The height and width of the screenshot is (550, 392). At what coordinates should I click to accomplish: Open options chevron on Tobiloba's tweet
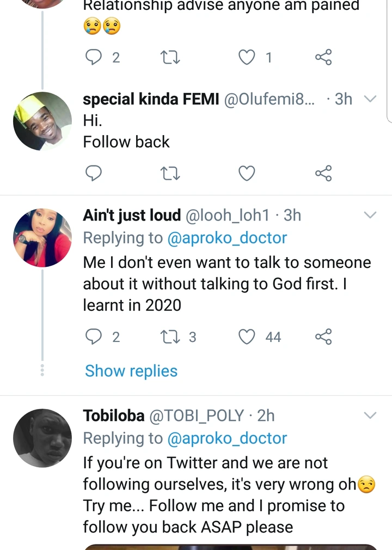[370, 415]
